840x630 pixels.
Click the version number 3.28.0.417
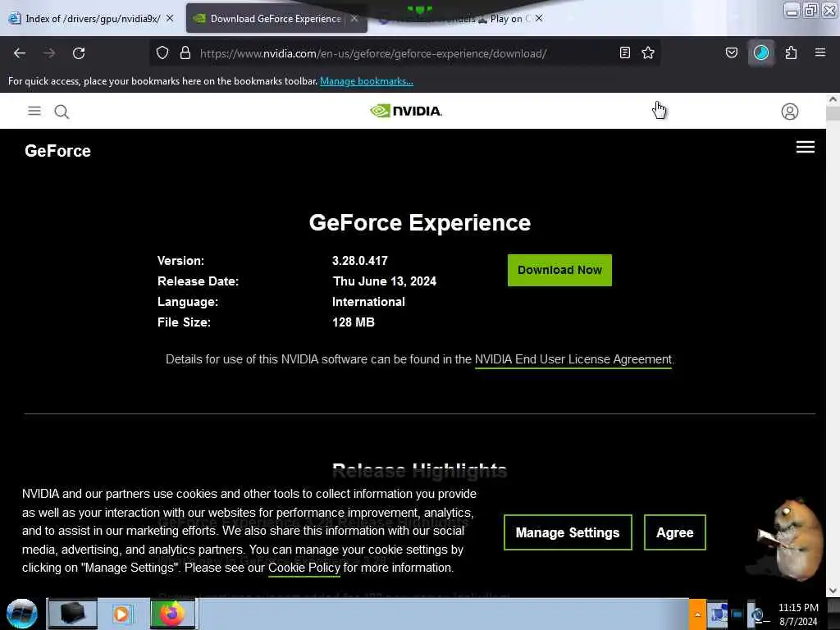360,261
